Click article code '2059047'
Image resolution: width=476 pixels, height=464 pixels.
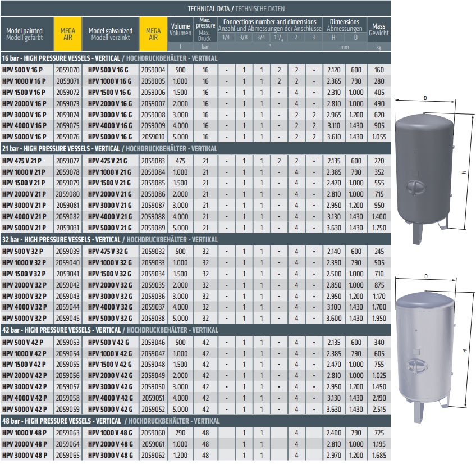[x=153, y=353]
